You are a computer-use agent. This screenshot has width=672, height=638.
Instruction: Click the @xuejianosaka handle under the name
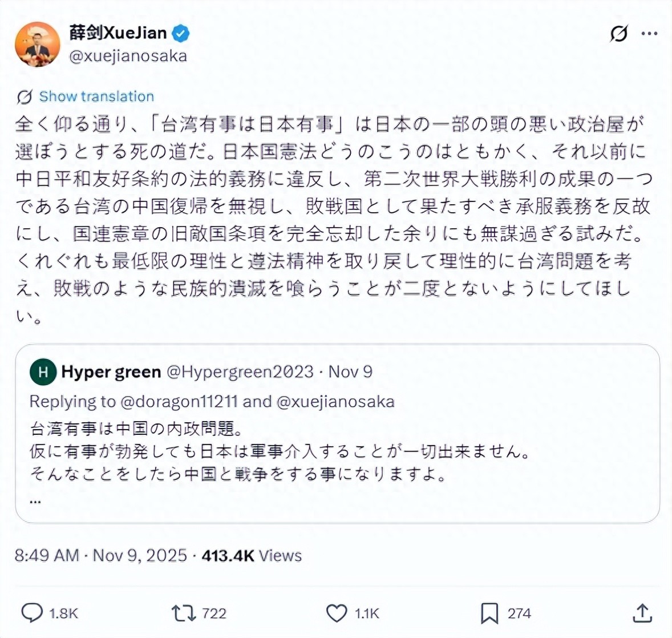(x=128, y=56)
